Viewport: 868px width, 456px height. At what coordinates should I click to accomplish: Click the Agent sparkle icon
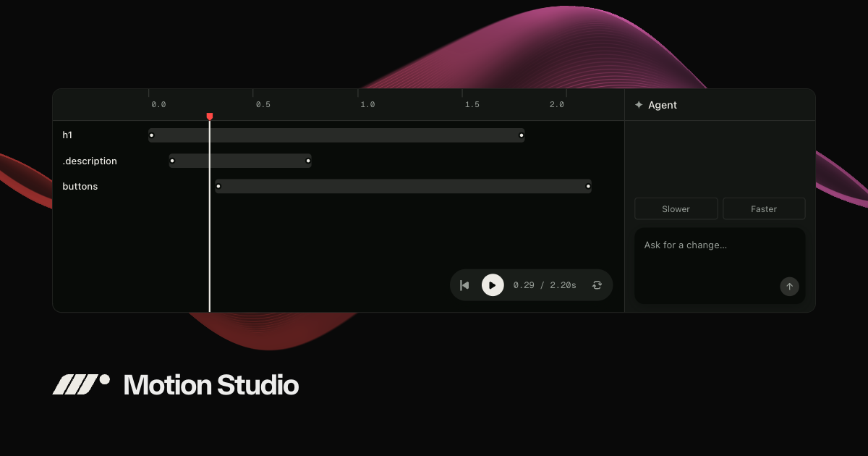[639, 105]
